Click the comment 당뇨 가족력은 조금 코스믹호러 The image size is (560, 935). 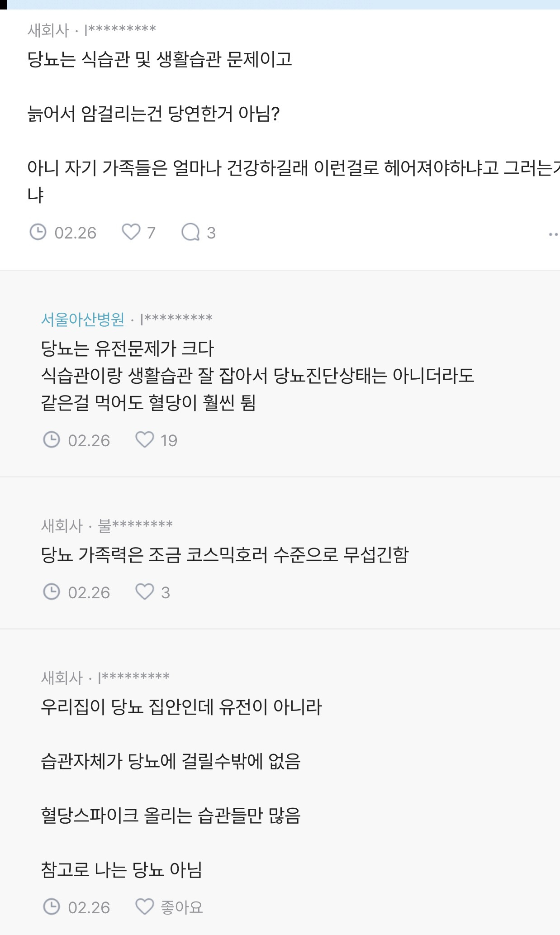[225, 555]
